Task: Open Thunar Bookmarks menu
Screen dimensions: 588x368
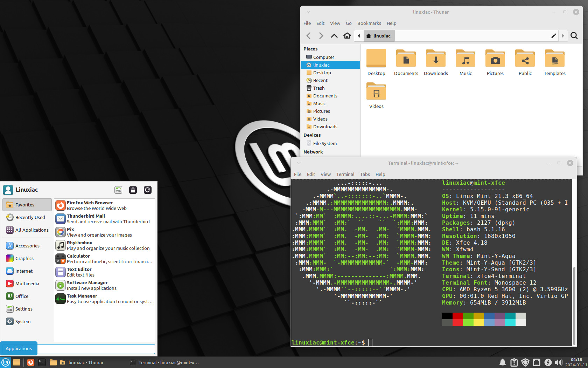Action: coord(369,23)
